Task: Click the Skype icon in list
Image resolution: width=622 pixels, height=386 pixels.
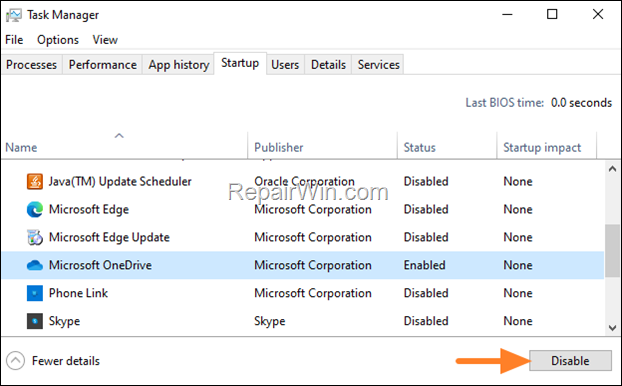Action: [x=35, y=321]
